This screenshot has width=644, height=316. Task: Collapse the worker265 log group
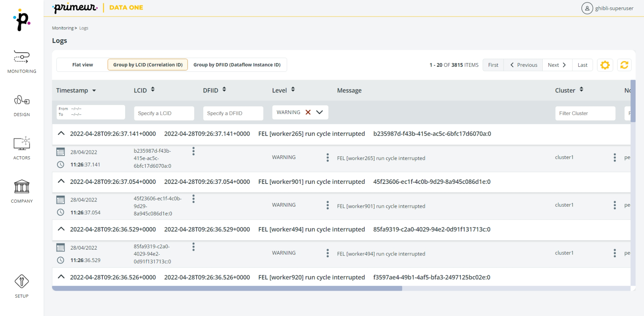click(61, 134)
